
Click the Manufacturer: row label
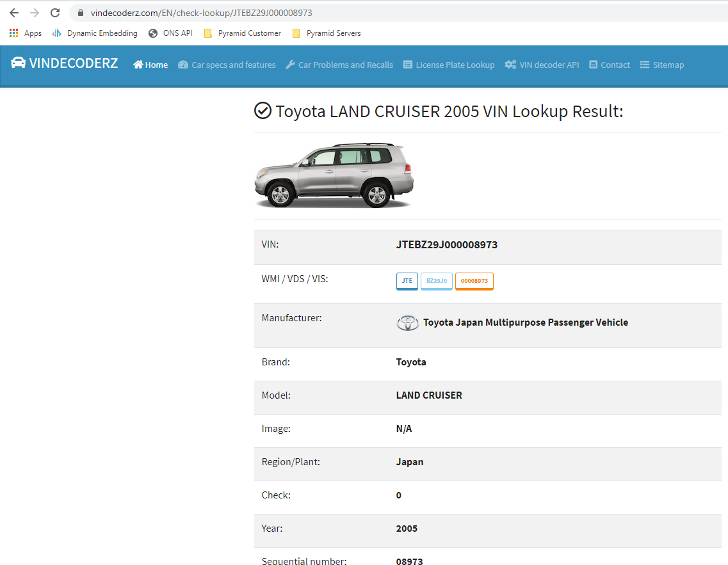(291, 318)
